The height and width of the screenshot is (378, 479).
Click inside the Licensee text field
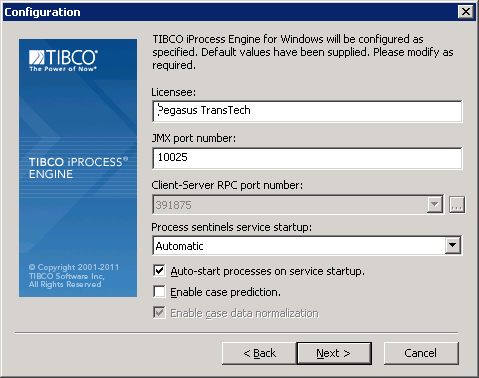pos(307,111)
